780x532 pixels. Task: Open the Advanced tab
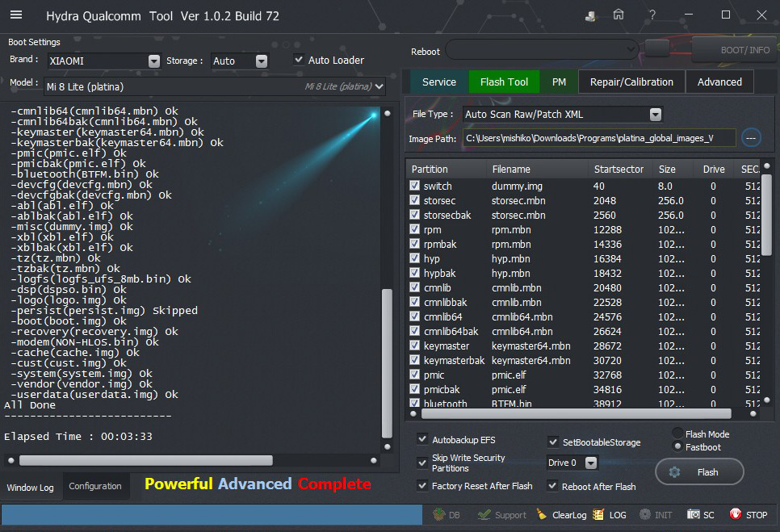(x=719, y=82)
